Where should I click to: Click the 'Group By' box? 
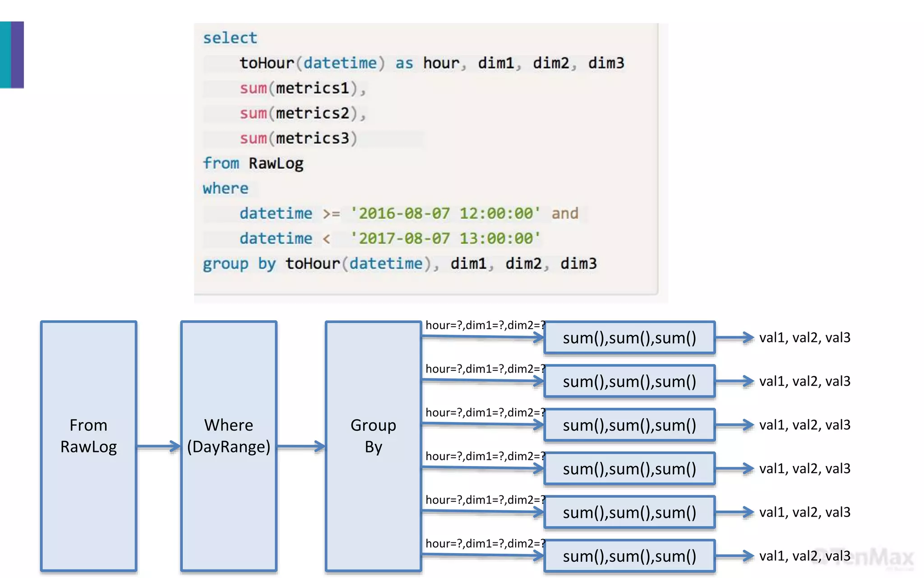(373, 446)
